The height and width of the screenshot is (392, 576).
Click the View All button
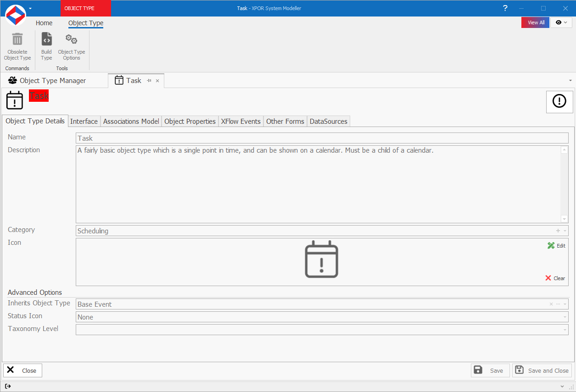[535, 22]
